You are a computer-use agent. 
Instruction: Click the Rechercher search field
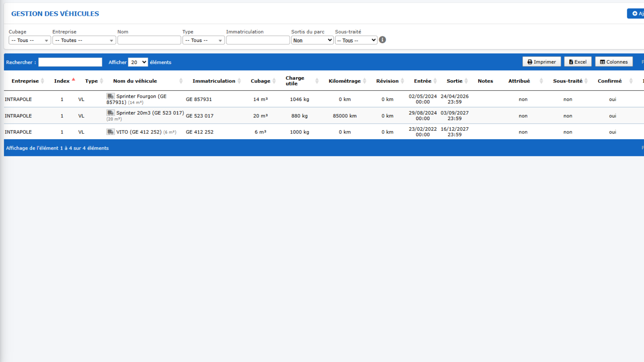(70, 62)
